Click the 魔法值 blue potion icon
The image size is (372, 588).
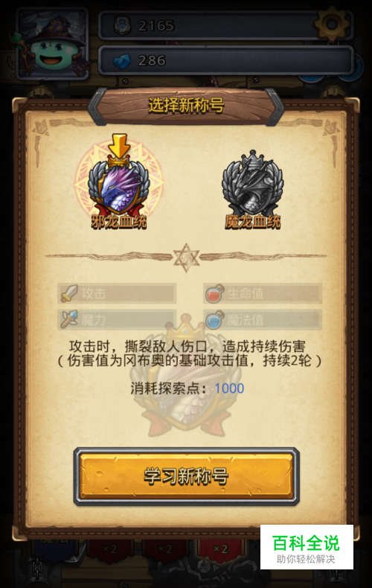(x=214, y=320)
